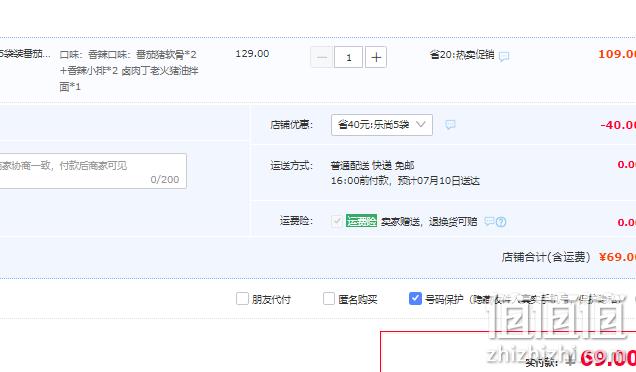This screenshot has height=372, width=636.
Task: Open the 省40元:乐尚5袋 store discount dropdown
Action: (382, 125)
